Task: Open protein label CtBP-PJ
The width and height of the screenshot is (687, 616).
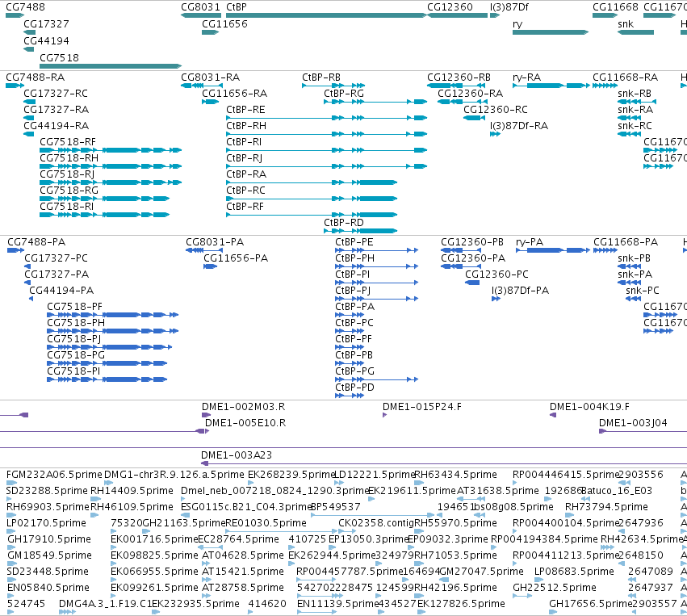Action: [x=353, y=291]
